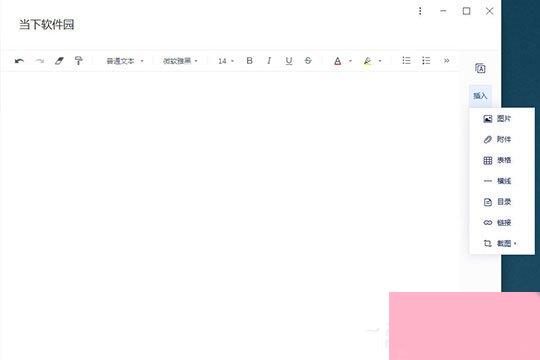Toggle italic formatting

269,61
